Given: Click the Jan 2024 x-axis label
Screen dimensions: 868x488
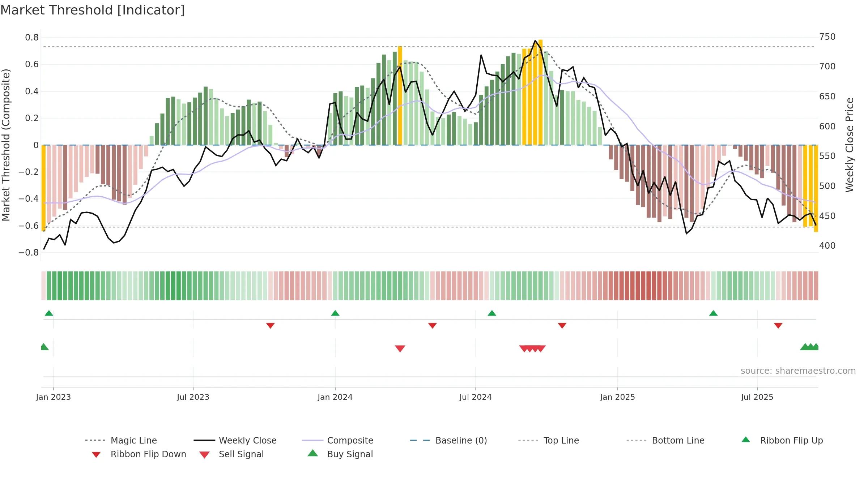Looking at the screenshot, I should (x=335, y=397).
